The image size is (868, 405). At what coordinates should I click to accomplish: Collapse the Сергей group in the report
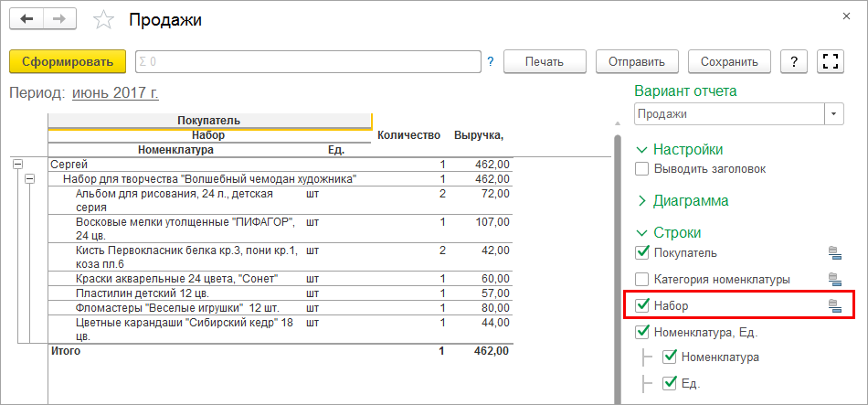(16, 165)
